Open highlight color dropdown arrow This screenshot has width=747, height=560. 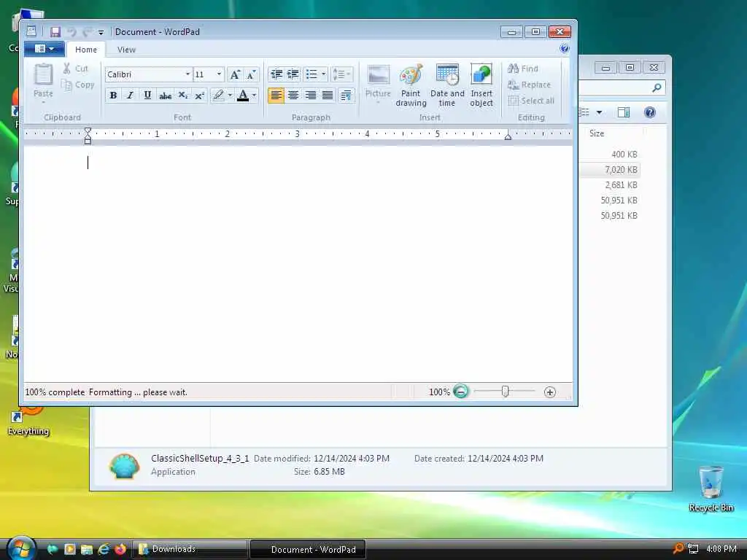point(230,96)
